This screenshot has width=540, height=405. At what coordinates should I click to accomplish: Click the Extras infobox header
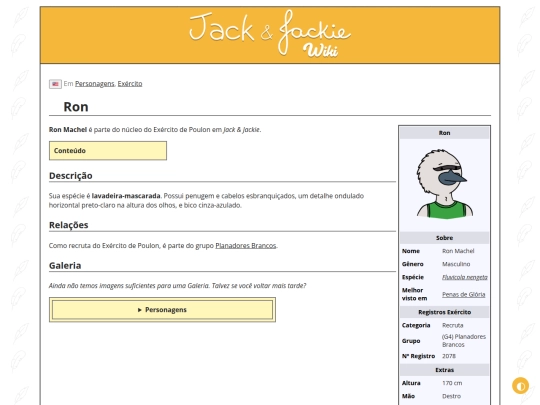[444, 370]
